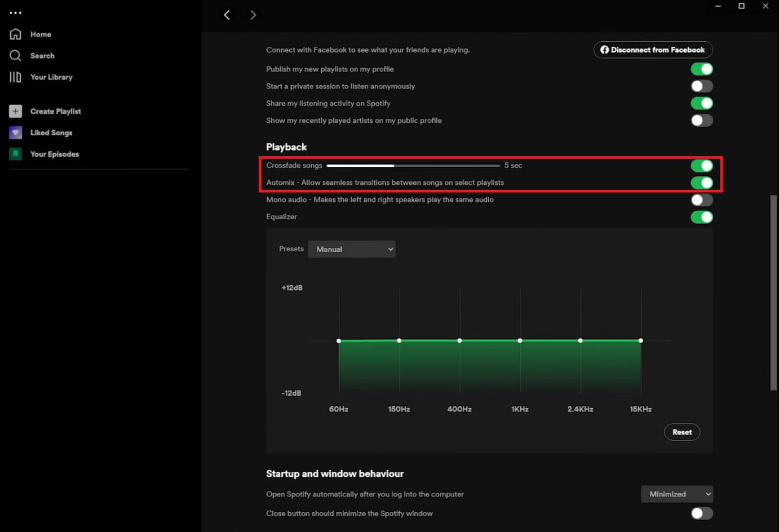Open the three-dots app menu
The height and width of the screenshot is (532, 779).
click(x=15, y=12)
